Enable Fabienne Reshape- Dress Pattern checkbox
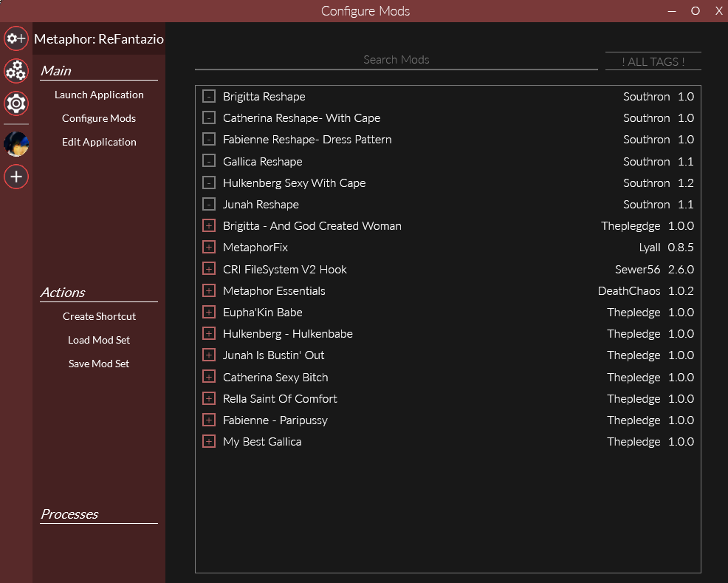 (x=209, y=140)
